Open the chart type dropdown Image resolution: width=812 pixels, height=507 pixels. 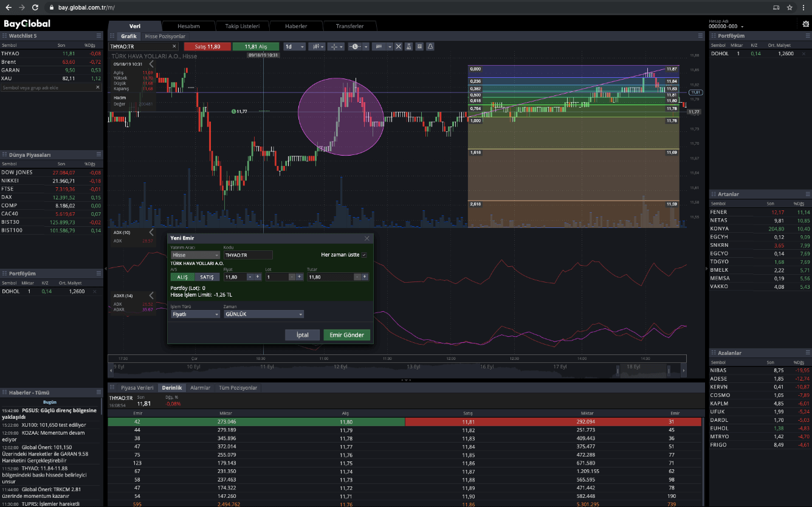(317, 46)
